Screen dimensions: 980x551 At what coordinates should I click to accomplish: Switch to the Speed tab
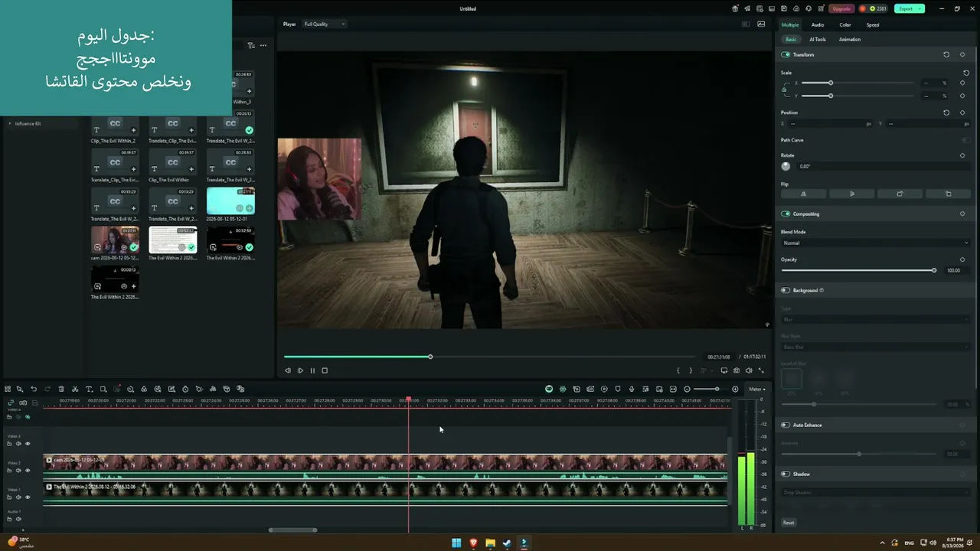[873, 25]
